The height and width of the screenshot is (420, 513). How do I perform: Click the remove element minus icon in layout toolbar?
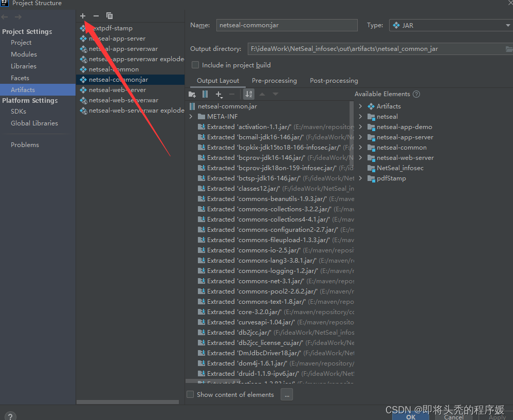tap(232, 94)
